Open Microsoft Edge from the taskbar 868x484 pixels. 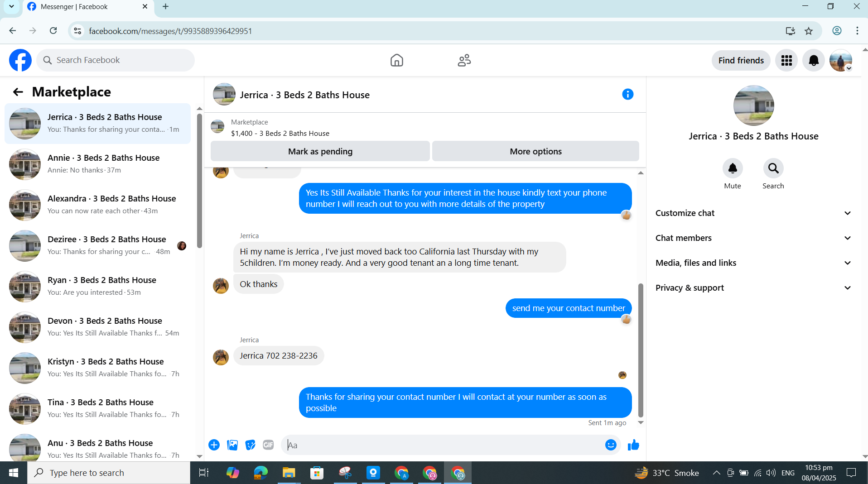[260, 473]
